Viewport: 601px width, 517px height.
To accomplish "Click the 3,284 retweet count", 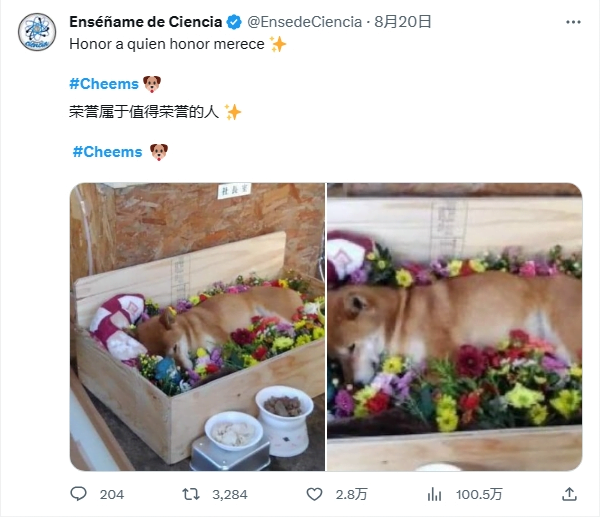I will (x=230, y=494).
